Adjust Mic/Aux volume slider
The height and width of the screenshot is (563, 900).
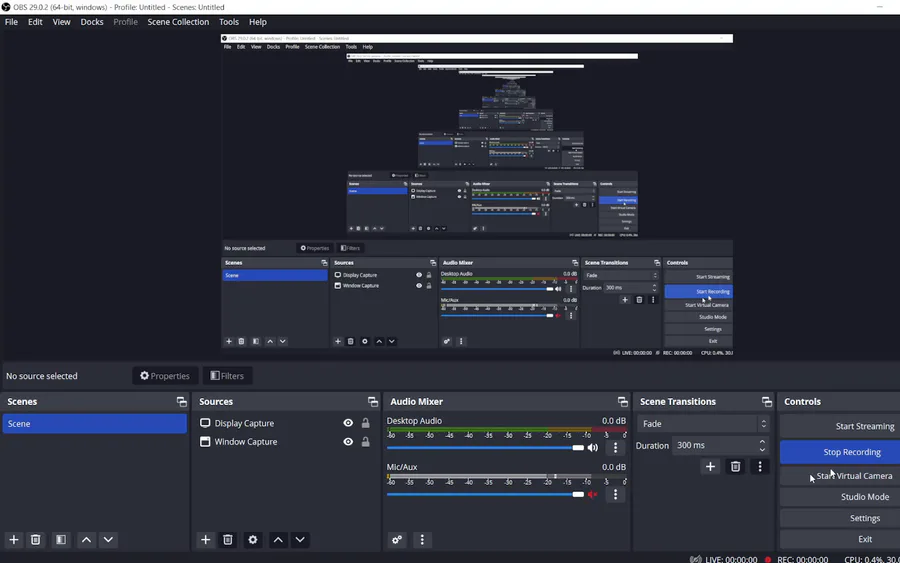485,494
